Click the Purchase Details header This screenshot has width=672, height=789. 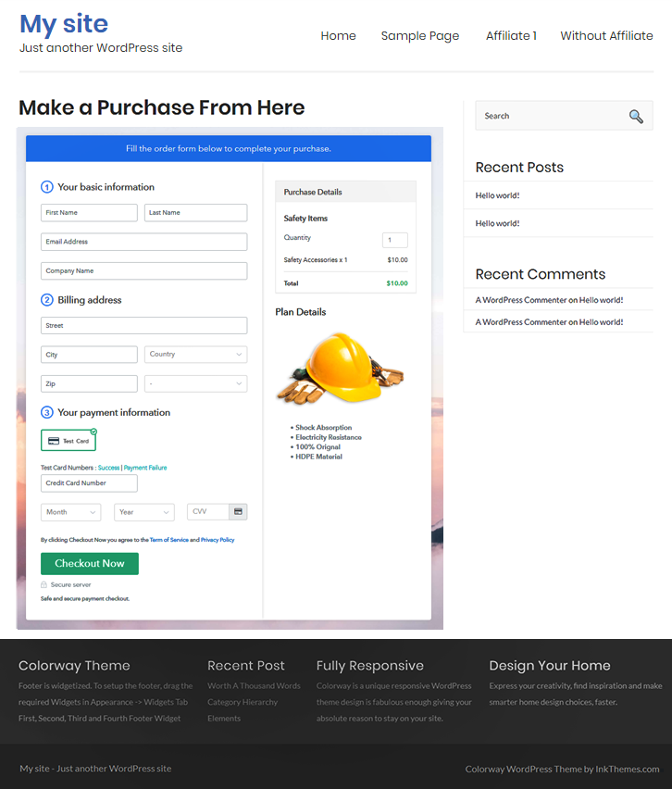345,192
